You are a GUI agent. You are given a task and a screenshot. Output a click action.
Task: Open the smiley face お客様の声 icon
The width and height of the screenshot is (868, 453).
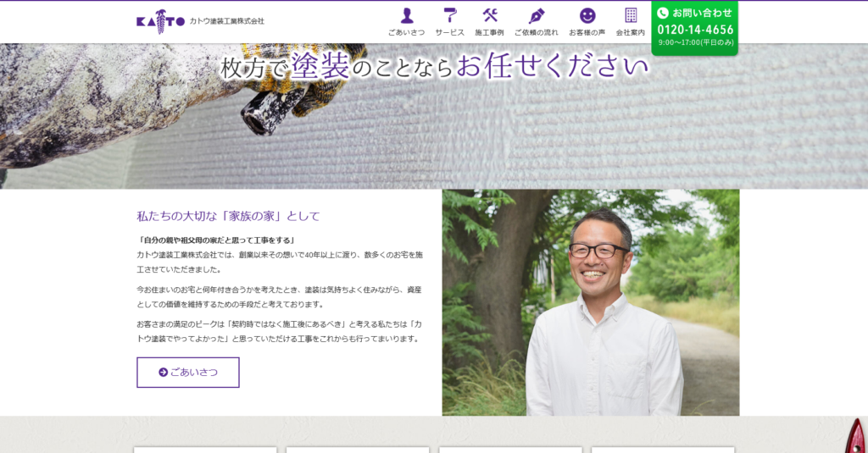pos(587,15)
